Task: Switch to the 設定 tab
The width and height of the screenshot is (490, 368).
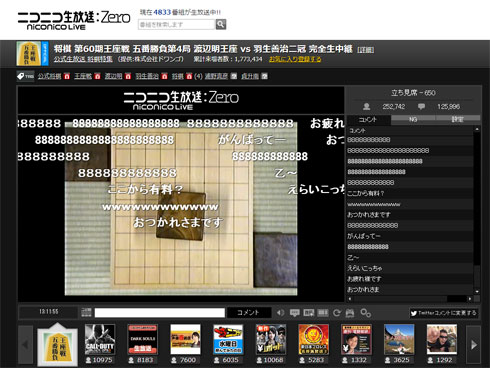Action: [x=458, y=120]
